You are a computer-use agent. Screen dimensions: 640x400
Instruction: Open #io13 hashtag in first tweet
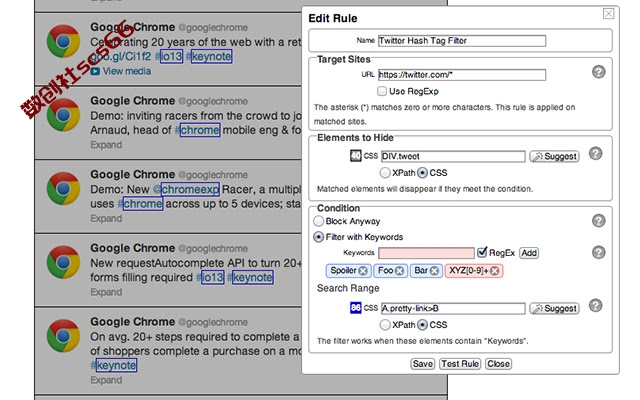pyautogui.click(x=169, y=56)
